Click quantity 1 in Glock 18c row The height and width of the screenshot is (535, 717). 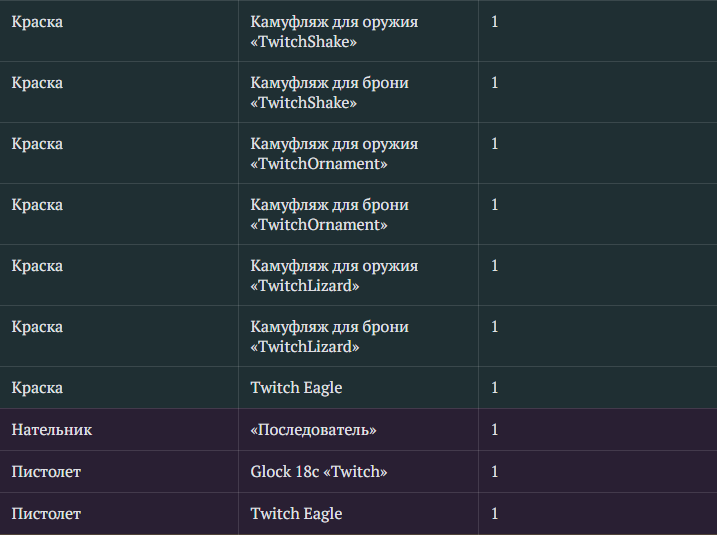[494, 471]
